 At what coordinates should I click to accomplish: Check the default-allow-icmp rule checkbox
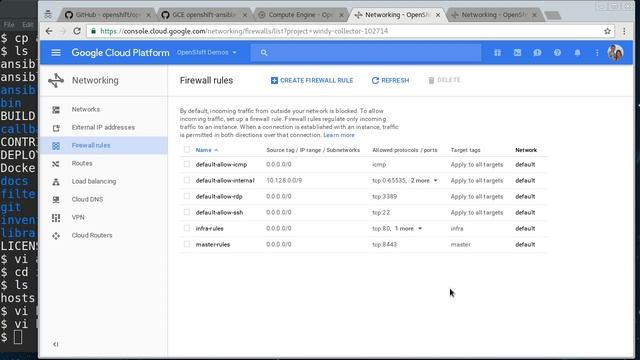click(187, 164)
